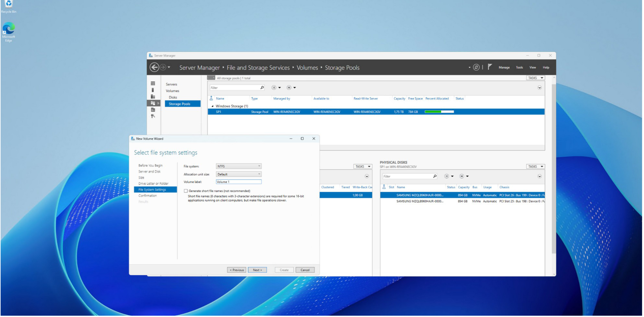Select the All Servers sidebar icon
644x317 pixels.
153,97
